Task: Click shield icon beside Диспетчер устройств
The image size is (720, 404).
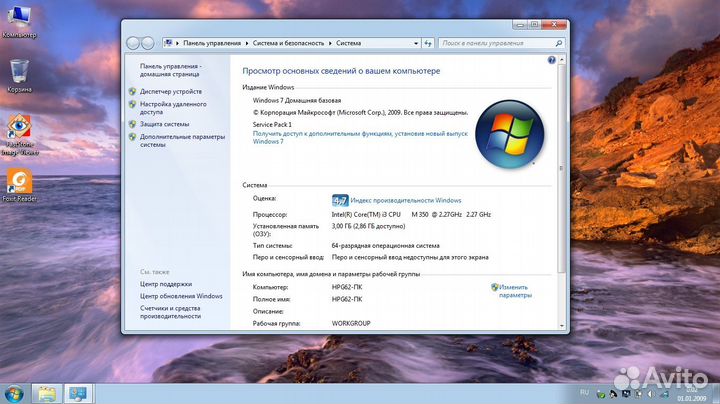Action: coord(132,91)
